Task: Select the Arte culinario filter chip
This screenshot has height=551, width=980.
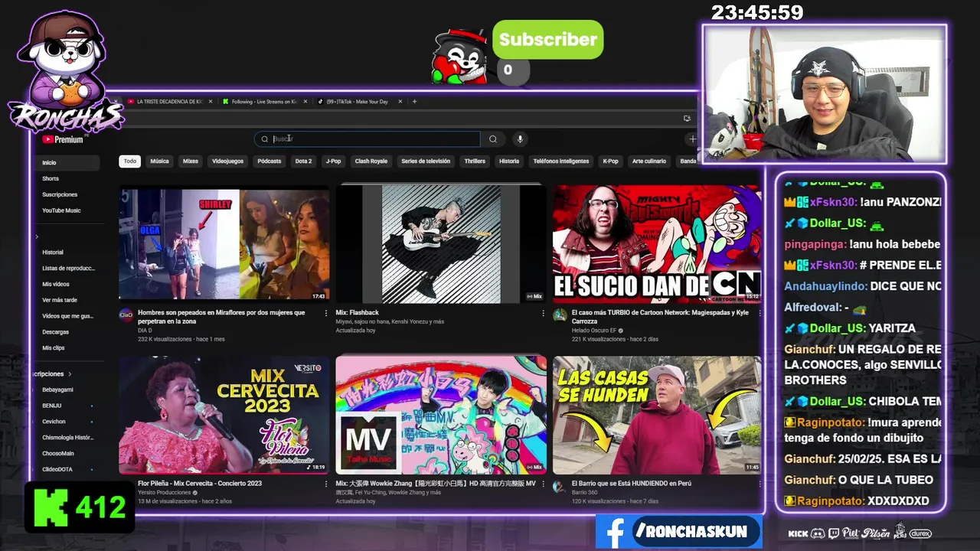Action: [x=649, y=161]
